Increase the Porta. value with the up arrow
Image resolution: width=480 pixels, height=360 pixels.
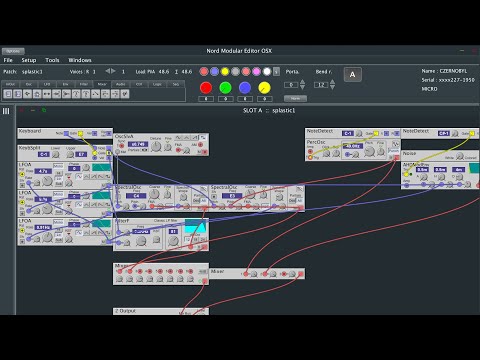(302, 82)
